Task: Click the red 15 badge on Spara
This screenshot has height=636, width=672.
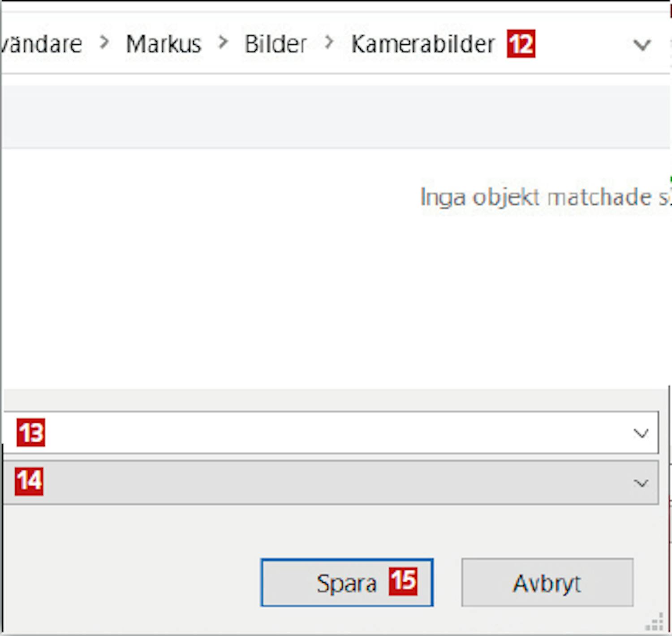Action: 403,582
